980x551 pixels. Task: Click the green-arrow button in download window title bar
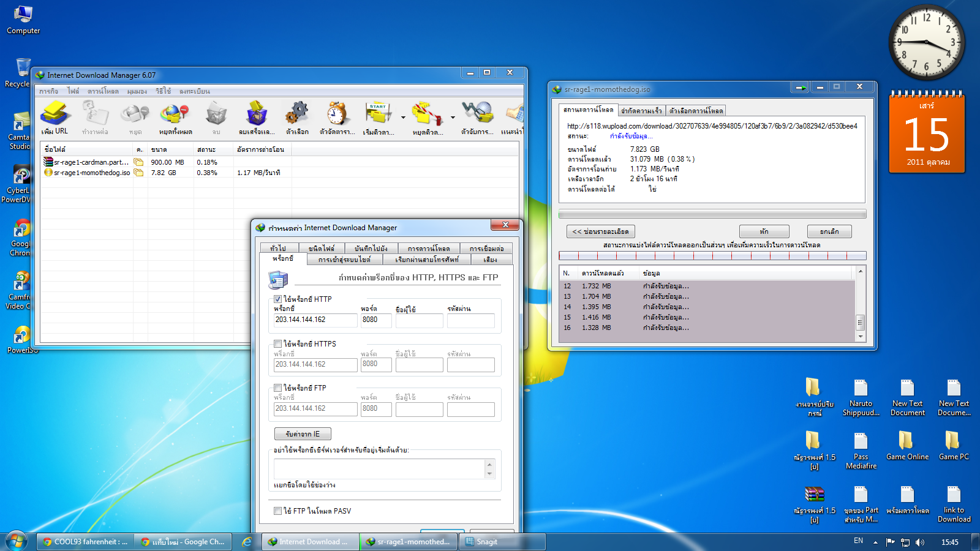[800, 88]
